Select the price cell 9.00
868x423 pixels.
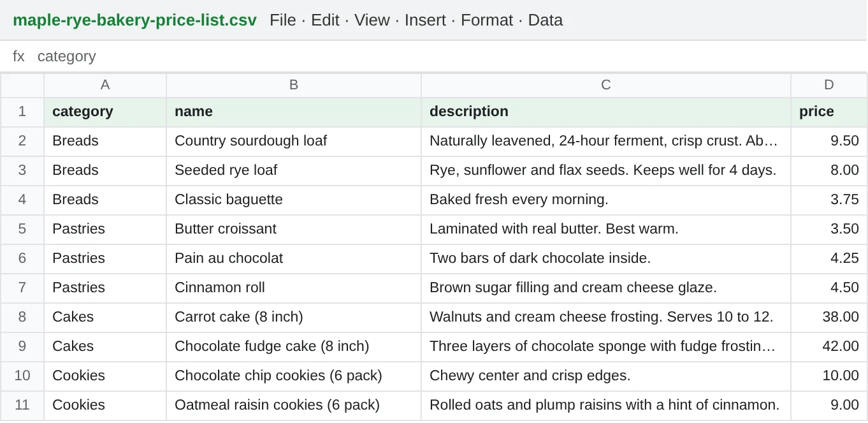(x=829, y=405)
